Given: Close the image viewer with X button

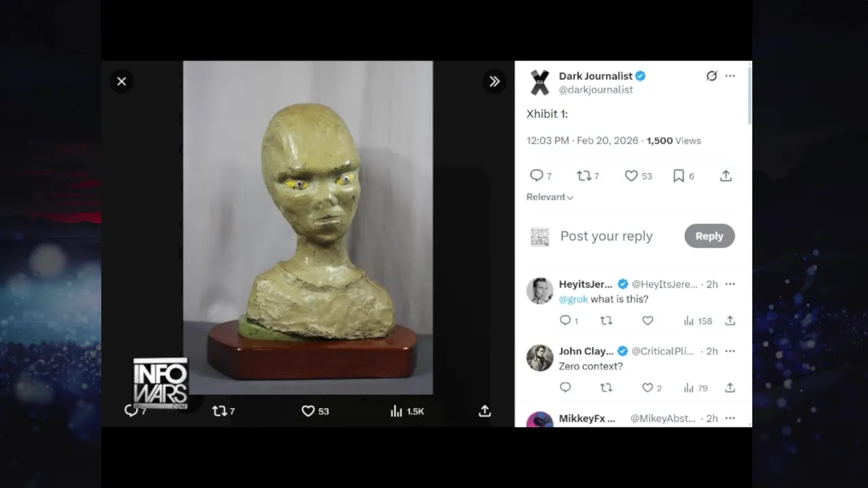Looking at the screenshot, I should (121, 81).
